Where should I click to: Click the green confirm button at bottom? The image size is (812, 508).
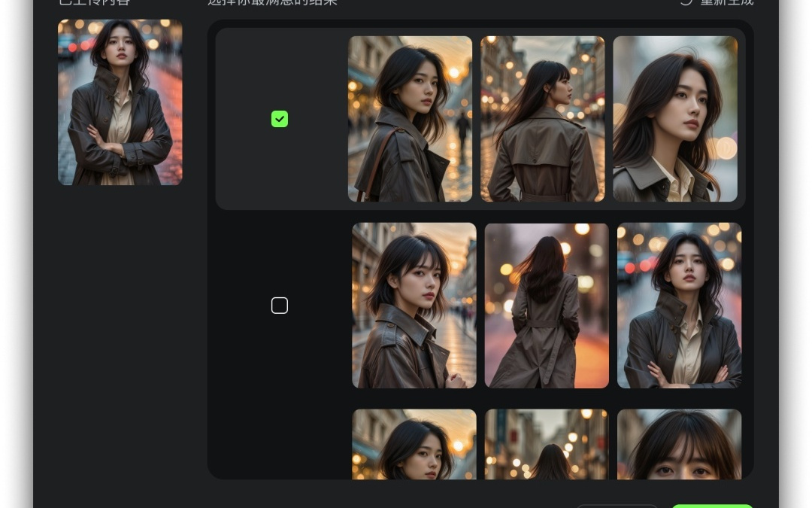tap(711, 506)
